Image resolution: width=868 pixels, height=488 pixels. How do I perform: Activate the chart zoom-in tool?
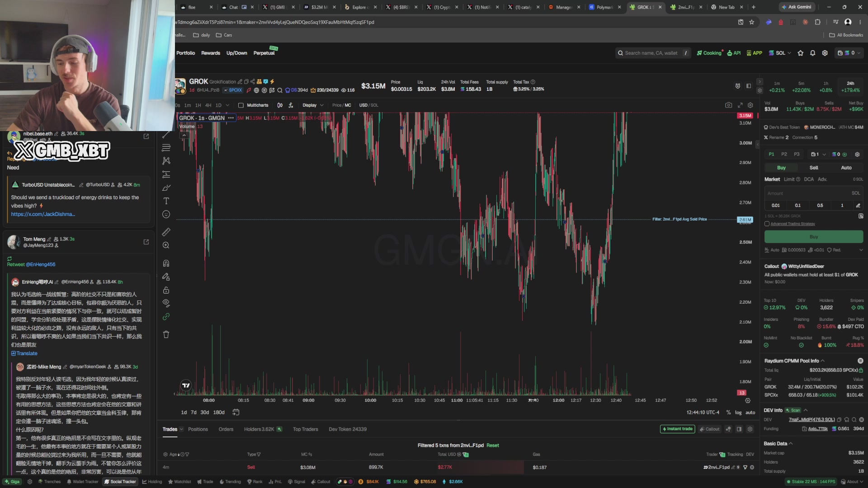click(166, 245)
